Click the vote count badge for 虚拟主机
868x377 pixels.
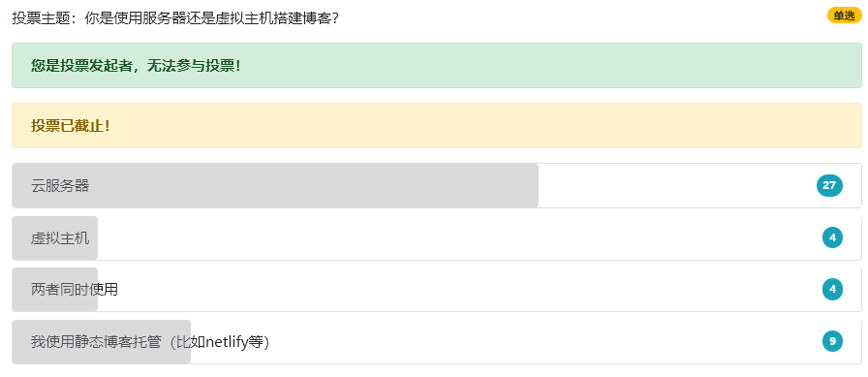click(832, 238)
